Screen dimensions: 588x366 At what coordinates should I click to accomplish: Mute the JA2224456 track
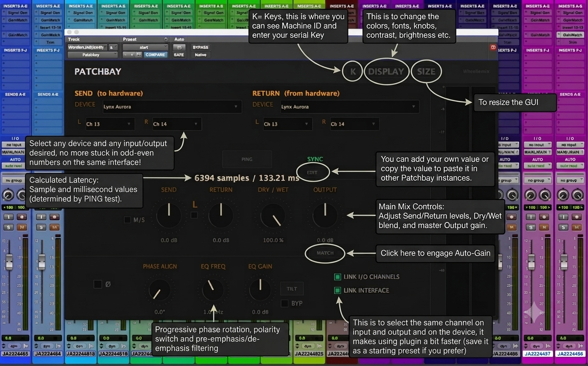pyautogui.click(x=577, y=227)
